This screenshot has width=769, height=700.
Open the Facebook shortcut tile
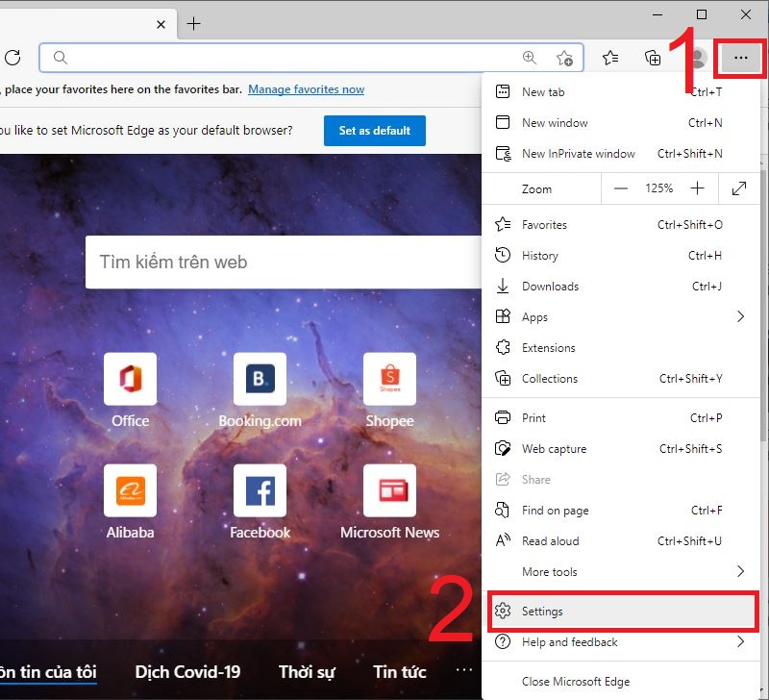click(260, 491)
